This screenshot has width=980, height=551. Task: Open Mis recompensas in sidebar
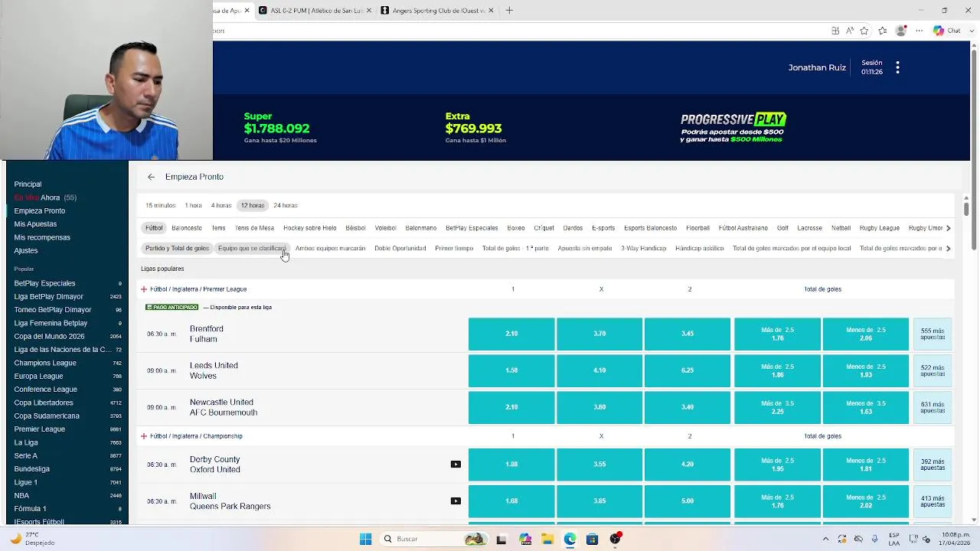click(42, 237)
